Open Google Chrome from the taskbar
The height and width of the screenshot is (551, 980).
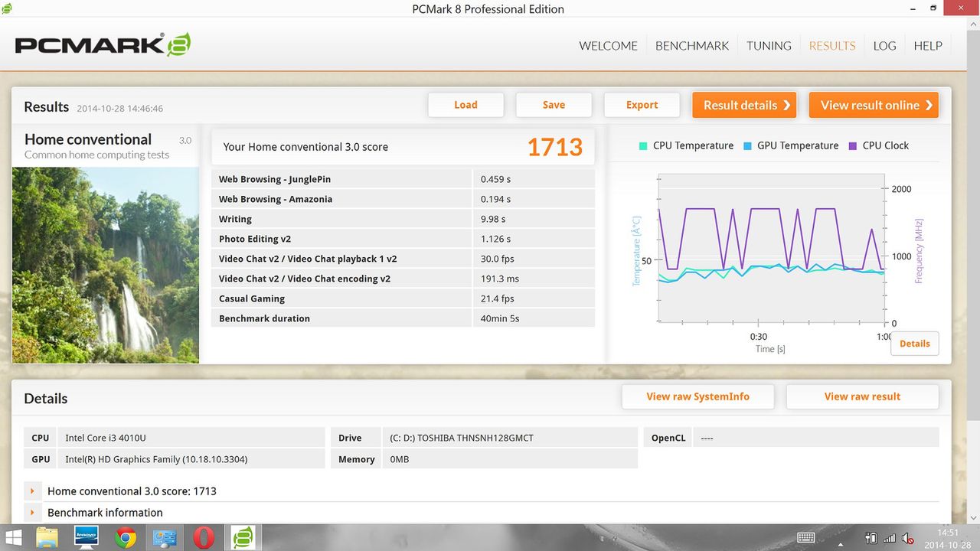pos(126,537)
